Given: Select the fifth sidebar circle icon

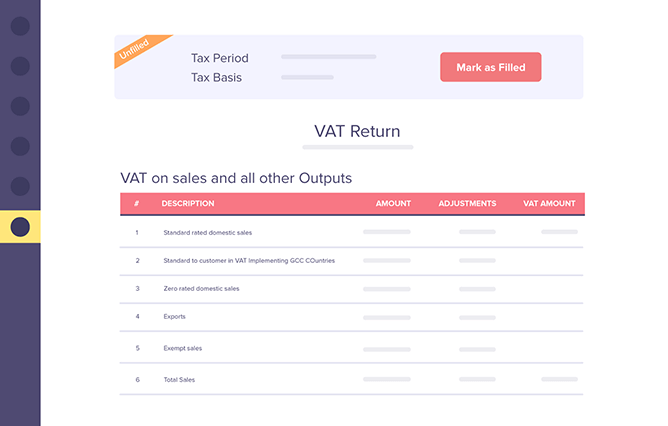Looking at the screenshot, I should [20, 186].
